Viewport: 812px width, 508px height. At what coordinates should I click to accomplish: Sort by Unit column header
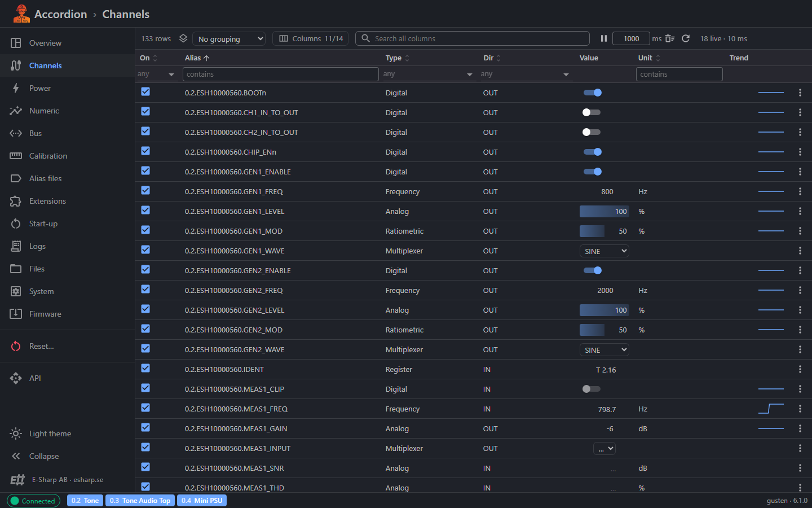[649, 58]
